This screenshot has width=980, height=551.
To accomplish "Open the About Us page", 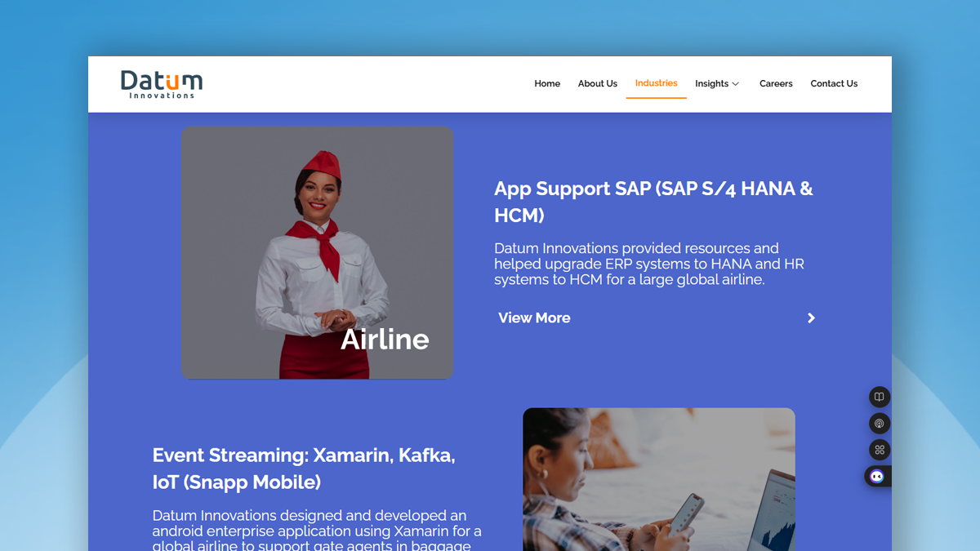I will point(598,83).
